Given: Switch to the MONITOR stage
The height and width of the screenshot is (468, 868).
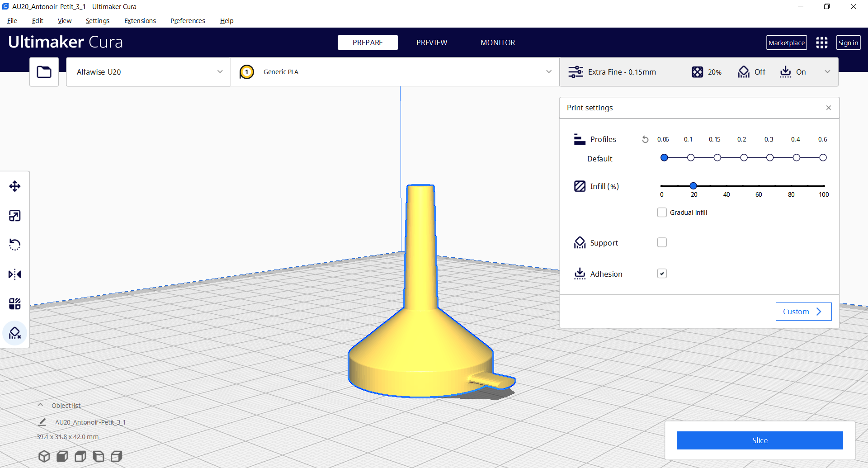Looking at the screenshot, I should click(x=498, y=43).
